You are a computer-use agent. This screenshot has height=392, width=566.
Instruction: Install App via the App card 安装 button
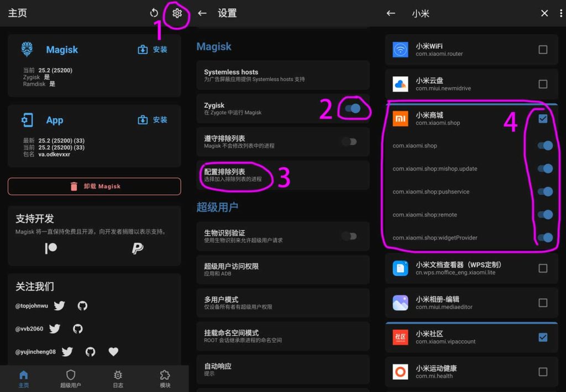[x=153, y=120]
